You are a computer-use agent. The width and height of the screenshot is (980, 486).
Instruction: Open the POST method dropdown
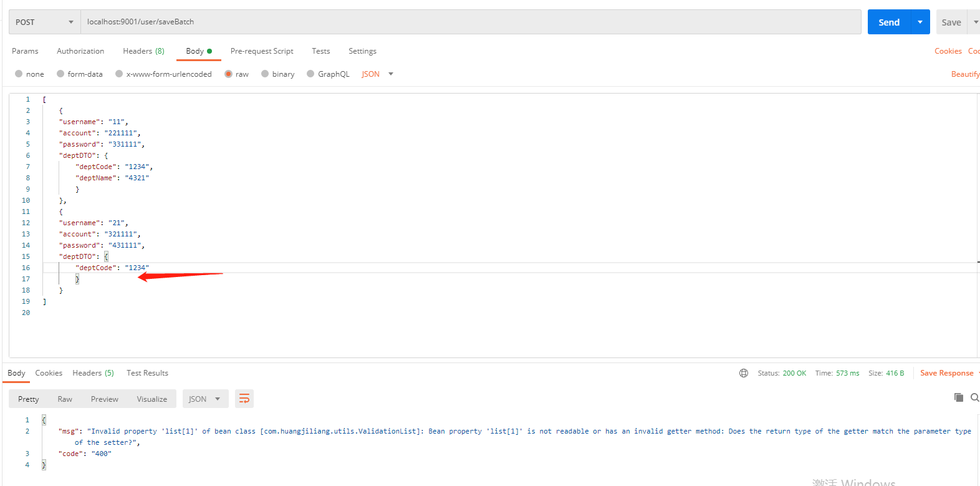coord(45,22)
